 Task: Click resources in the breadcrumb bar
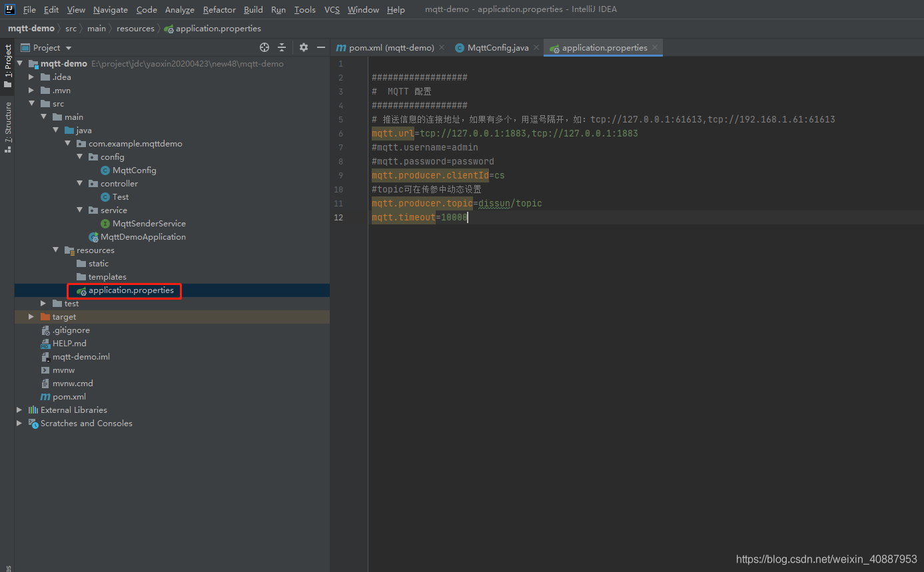pyautogui.click(x=135, y=29)
